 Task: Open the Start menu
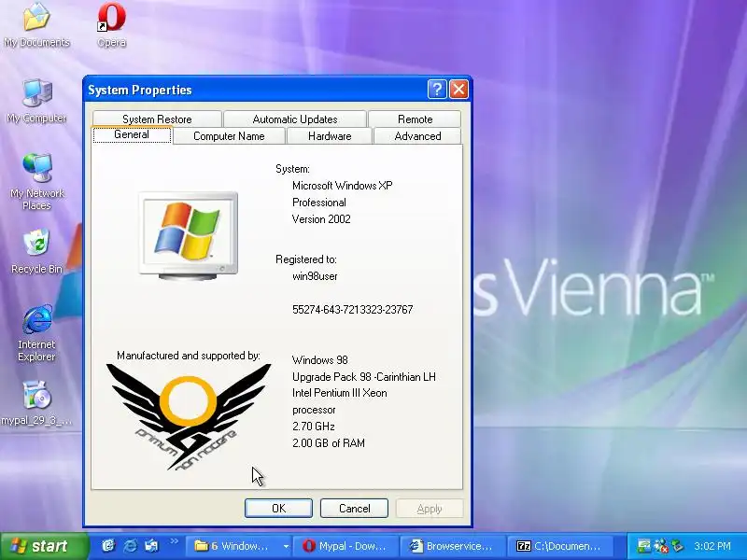click(x=44, y=546)
